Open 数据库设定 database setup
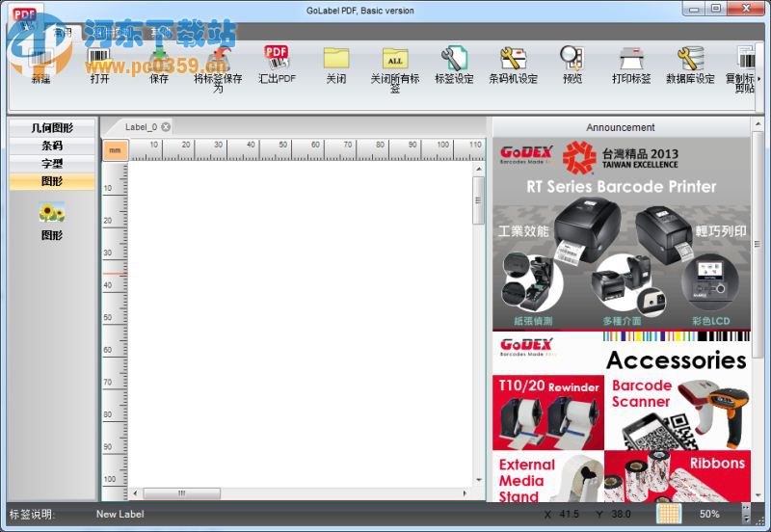This screenshot has width=771, height=532. [690, 66]
